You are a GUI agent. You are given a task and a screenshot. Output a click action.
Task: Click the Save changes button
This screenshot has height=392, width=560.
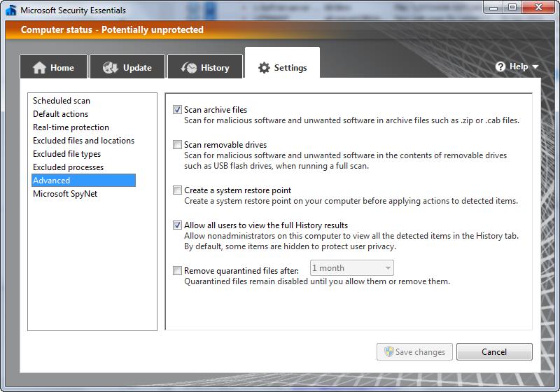[x=414, y=351]
